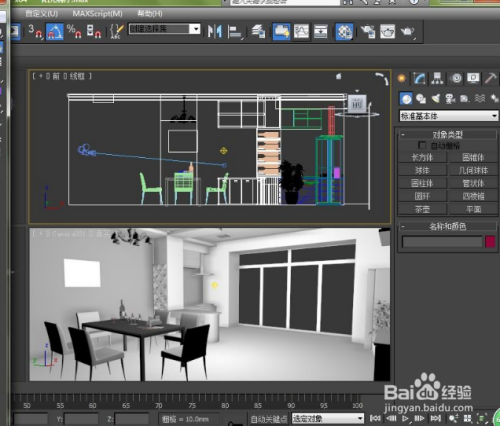Screen dimensions: 500x426
Task: Toggle the Angle Snap tool
Action: tap(55, 32)
